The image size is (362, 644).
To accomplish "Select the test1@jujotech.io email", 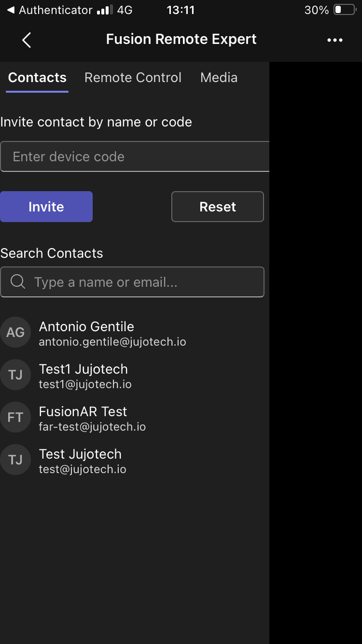I will [85, 384].
